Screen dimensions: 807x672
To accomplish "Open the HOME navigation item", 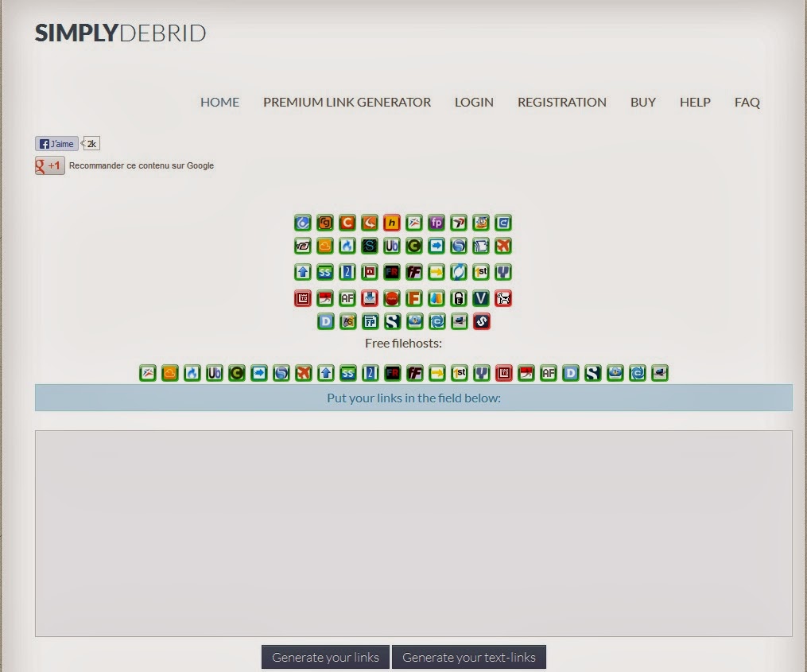I will [219, 102].
